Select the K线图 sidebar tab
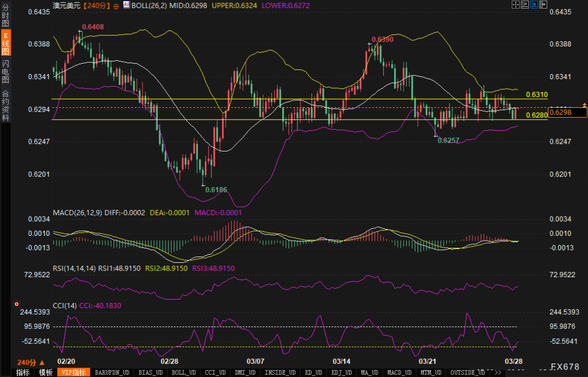The height and width of the screenshot is (377, 588). (x=5, y=43)
